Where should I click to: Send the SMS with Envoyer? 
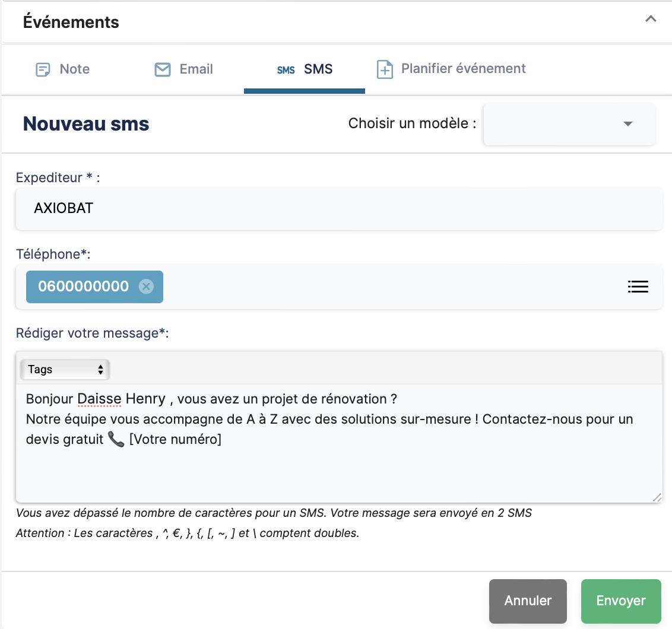coord(620,601)
